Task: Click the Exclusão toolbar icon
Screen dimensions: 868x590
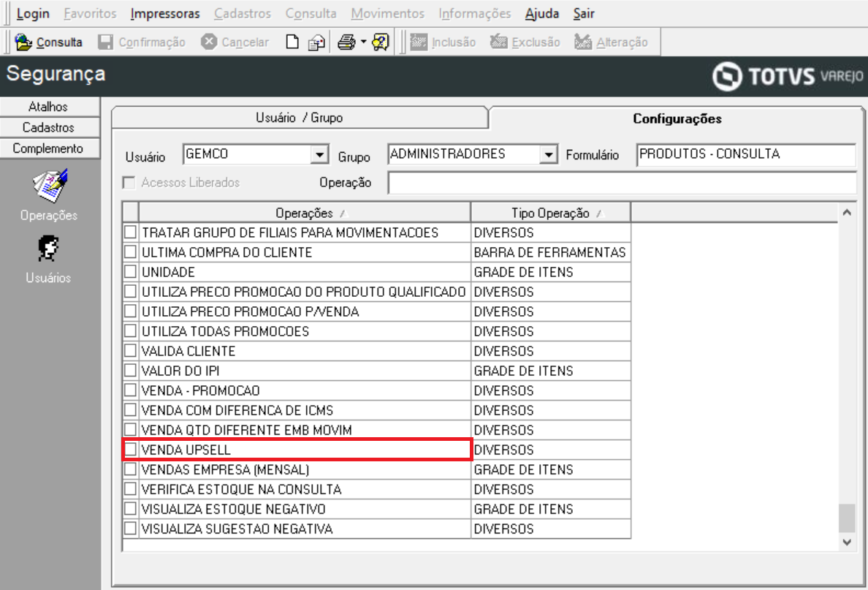Action: pos(499,42)
